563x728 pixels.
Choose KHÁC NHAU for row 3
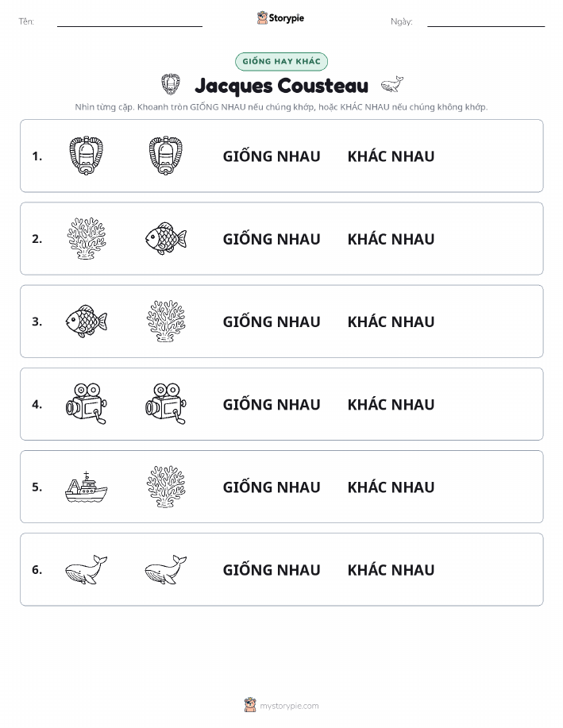[391, 322]
